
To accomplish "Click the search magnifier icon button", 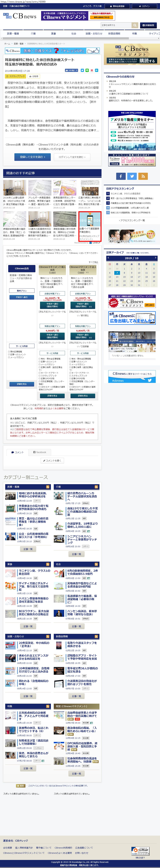I will 135,25.
